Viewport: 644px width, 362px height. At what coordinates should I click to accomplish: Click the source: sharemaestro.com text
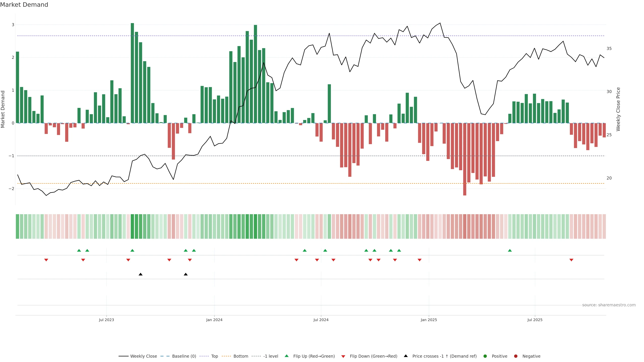point(609,305)
